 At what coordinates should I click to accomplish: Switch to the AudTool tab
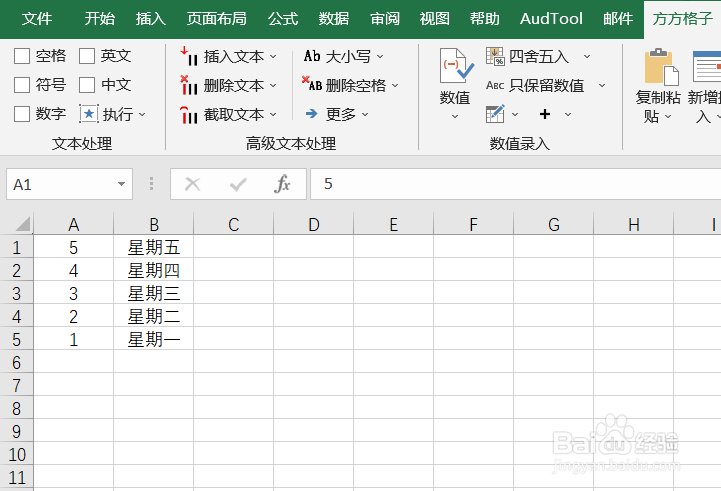point(551,19)
